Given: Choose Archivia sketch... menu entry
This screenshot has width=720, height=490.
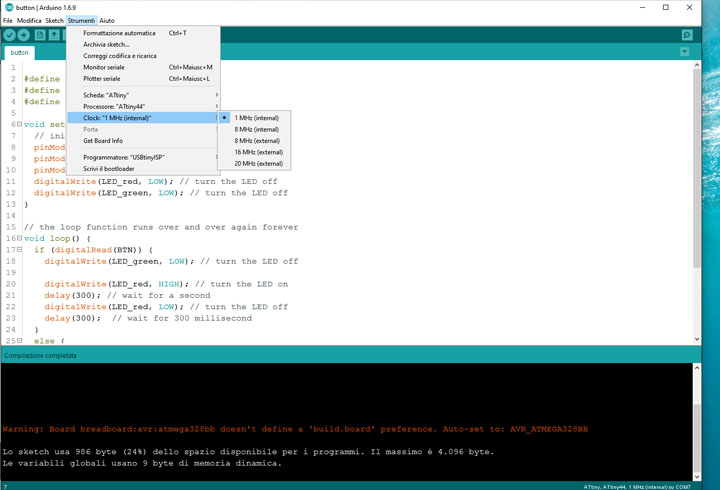Looking at the screenshot, I should [x=143, y=45].
